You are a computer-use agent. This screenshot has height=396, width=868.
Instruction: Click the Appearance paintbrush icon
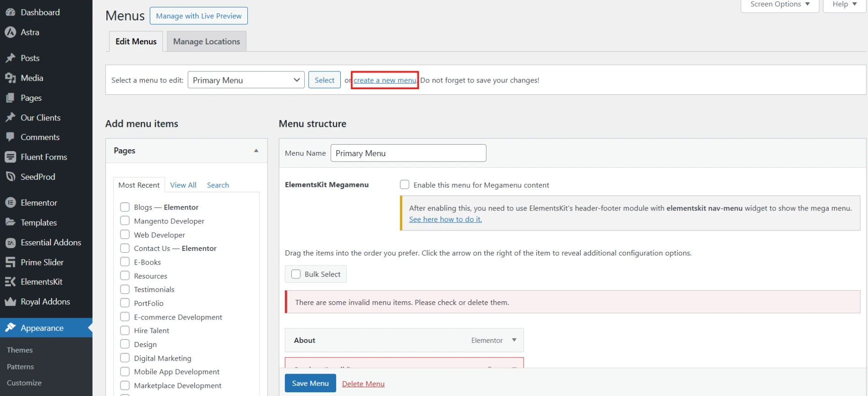(x=10, y=328)
